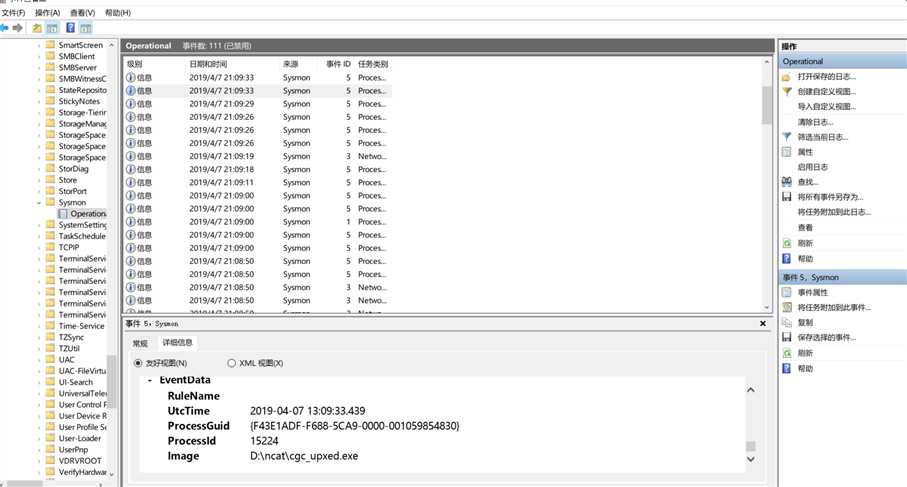Click event list scrollbar down arrow

point(767,308)
